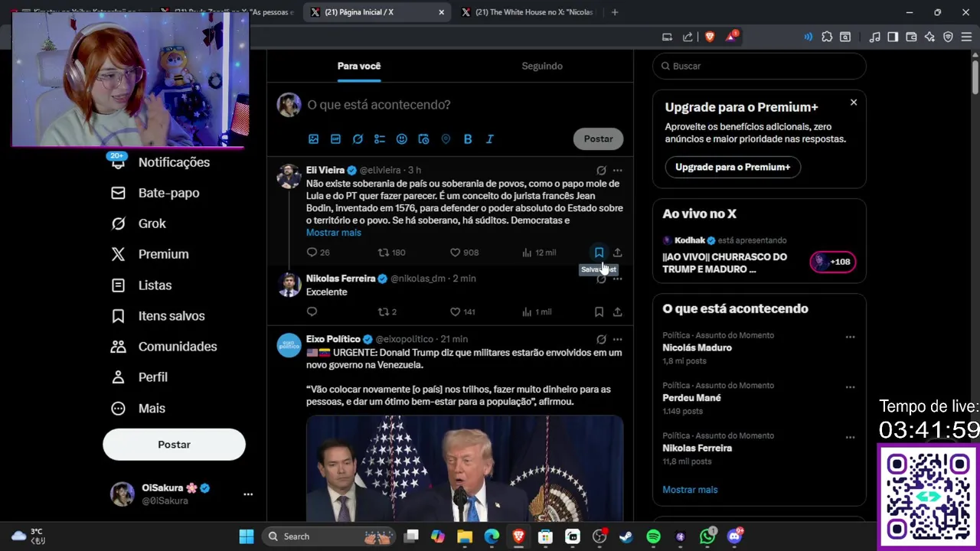Reply to Eli Vieira's post
Screen dimensions: 980x551
coord(312,253)
